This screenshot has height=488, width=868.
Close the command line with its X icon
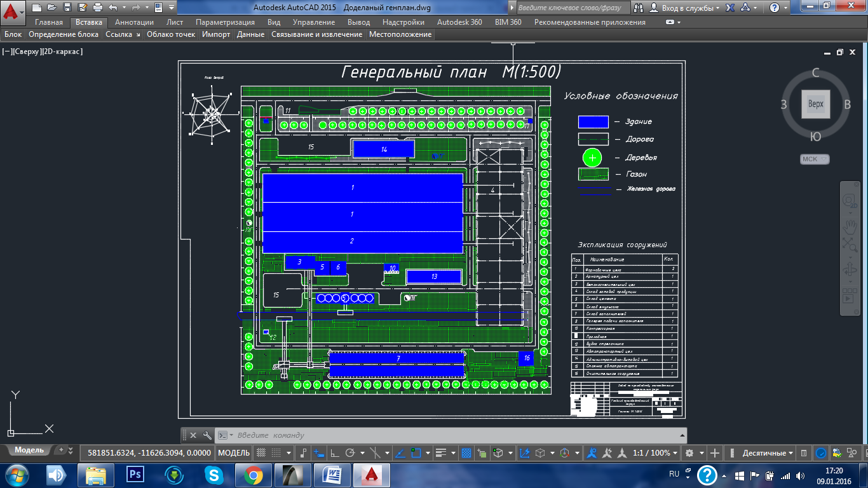[x=193, y=435]
